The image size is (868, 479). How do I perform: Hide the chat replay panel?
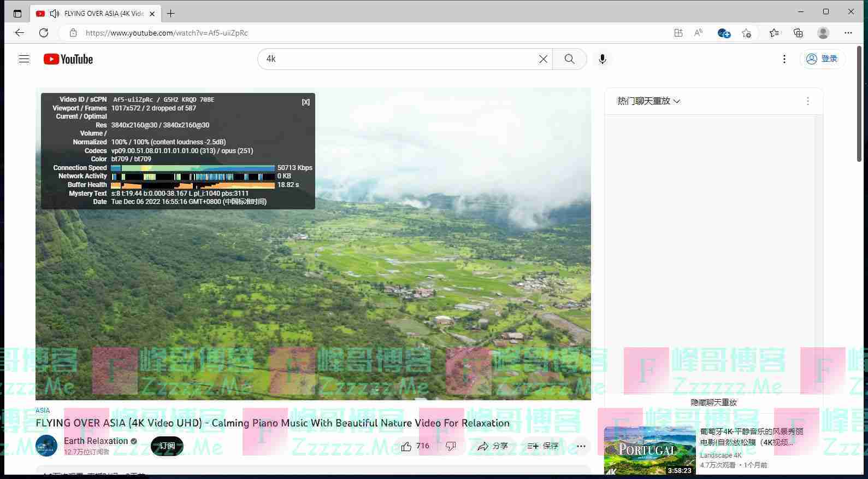(713, 402)
